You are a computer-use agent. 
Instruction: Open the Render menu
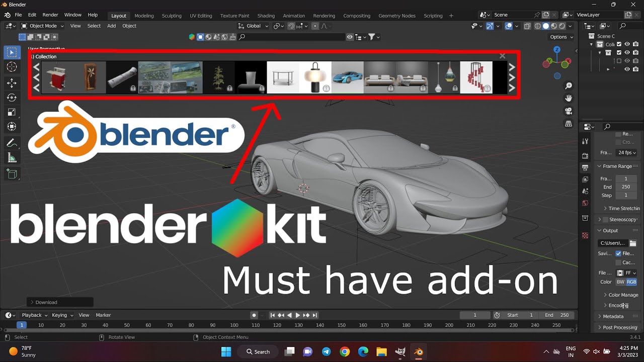point(50,15)
